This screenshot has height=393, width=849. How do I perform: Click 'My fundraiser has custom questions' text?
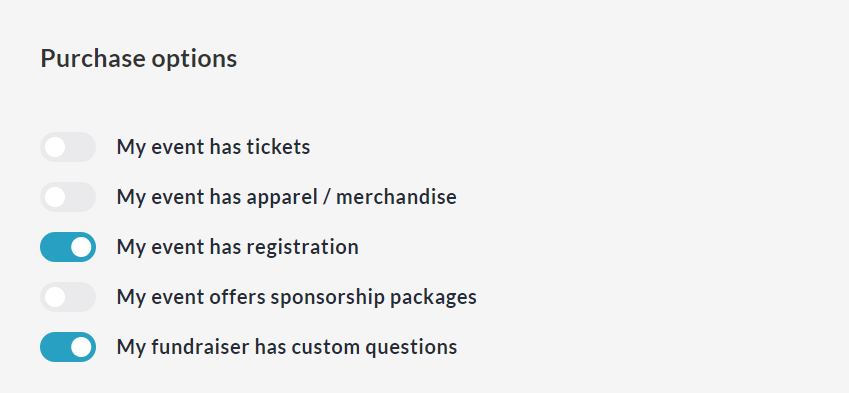click(x=287, y=347)
